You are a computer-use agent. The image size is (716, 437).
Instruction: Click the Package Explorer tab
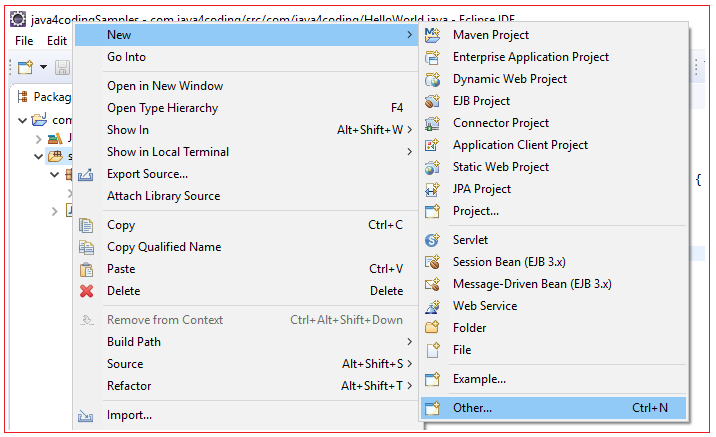(x=44, y=97)
